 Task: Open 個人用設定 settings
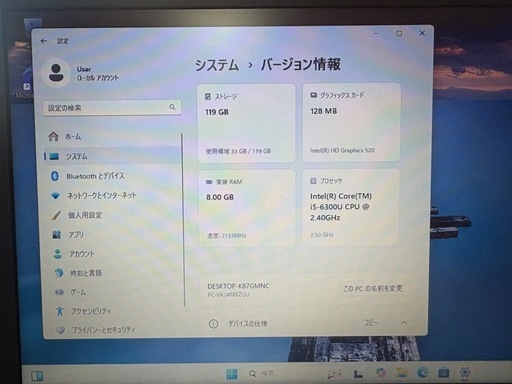(112, 215)
